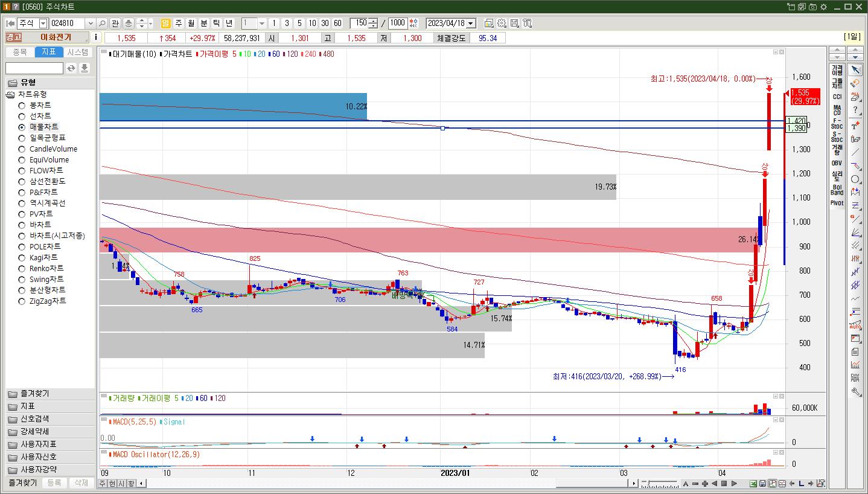Open the stock code 024810 dropdown
The width and height of the screenshot is (868, 494).
[x=91, y=23]
